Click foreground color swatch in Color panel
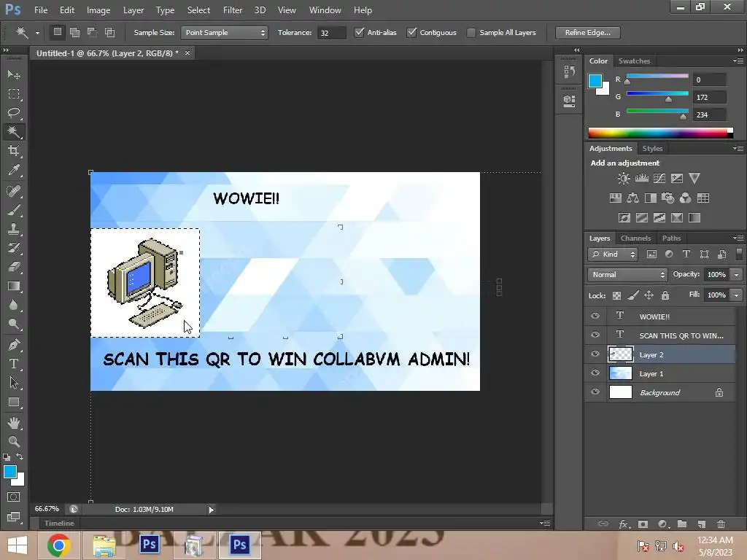747x560 pixels. (595, 81)
